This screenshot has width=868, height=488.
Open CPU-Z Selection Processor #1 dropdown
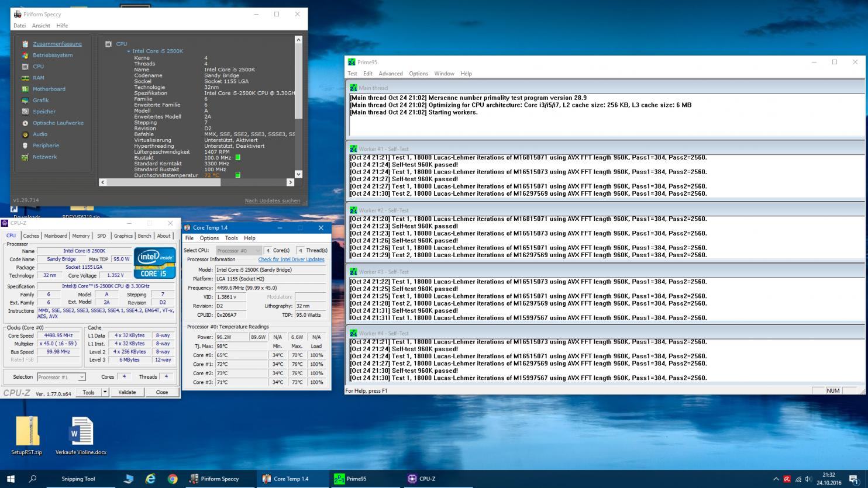tap(61, 377)
